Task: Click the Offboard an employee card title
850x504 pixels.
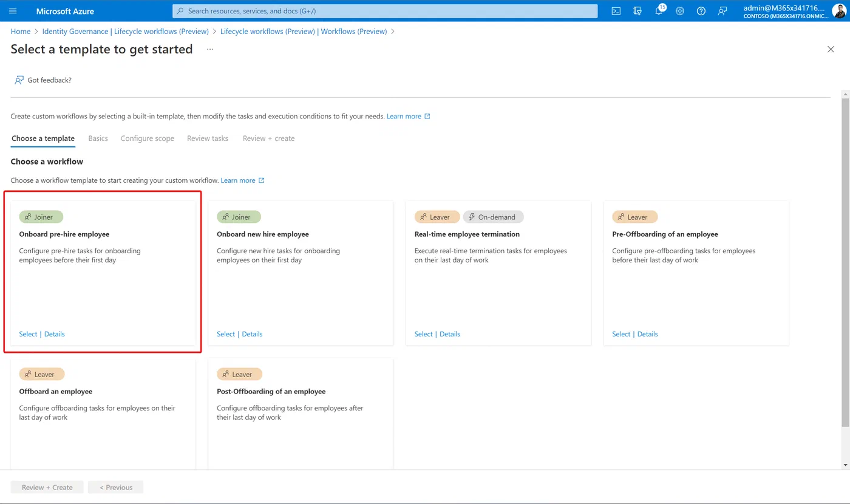Action: (x=56, y=392)
